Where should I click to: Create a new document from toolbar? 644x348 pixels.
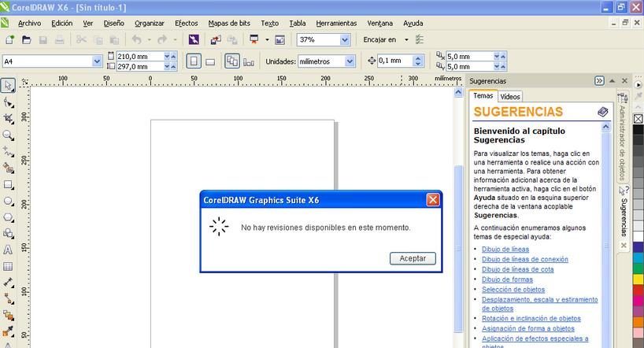tap(9, 39)
